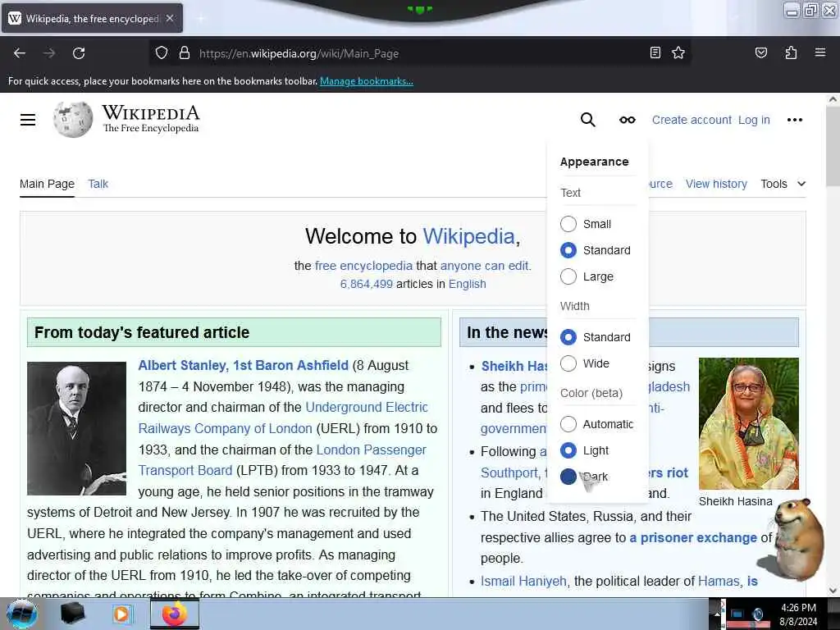Click the Firefox taskbar icon
This screenshot has width=840, height=630.
pyautogui.click(x=174, y=614)
